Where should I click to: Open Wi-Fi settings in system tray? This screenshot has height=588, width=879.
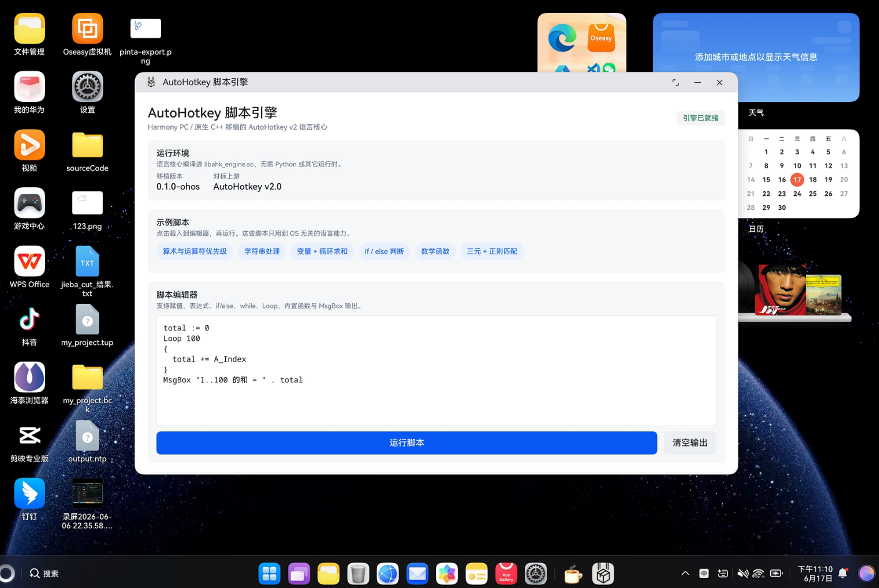tap(758, 573)
